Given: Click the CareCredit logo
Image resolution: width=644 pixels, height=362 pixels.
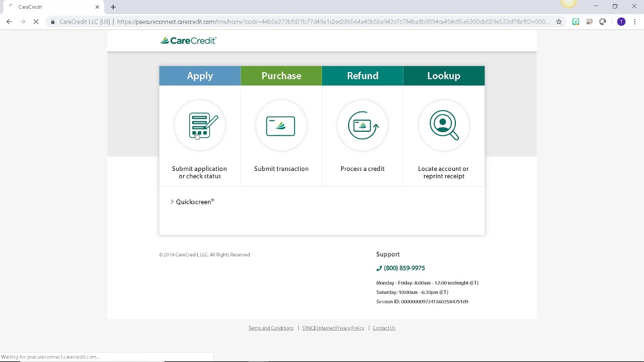Looking at the screenshot, I should [x=188, y=40].
